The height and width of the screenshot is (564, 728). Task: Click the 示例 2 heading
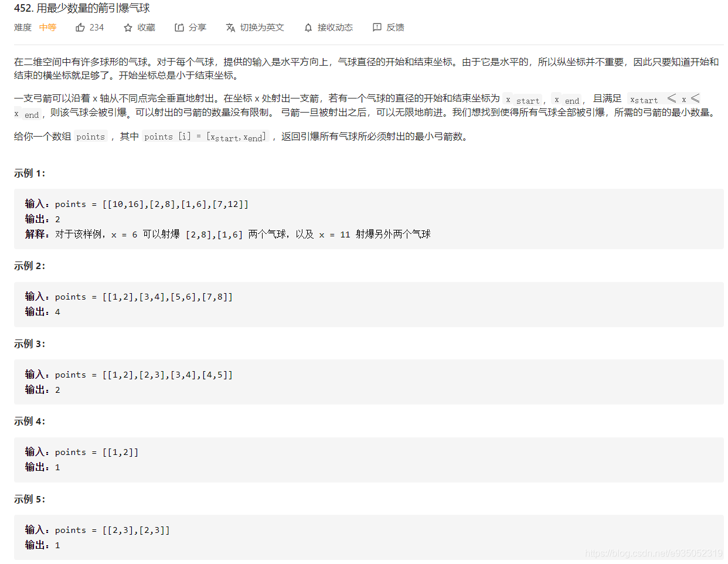pos(30,266)
